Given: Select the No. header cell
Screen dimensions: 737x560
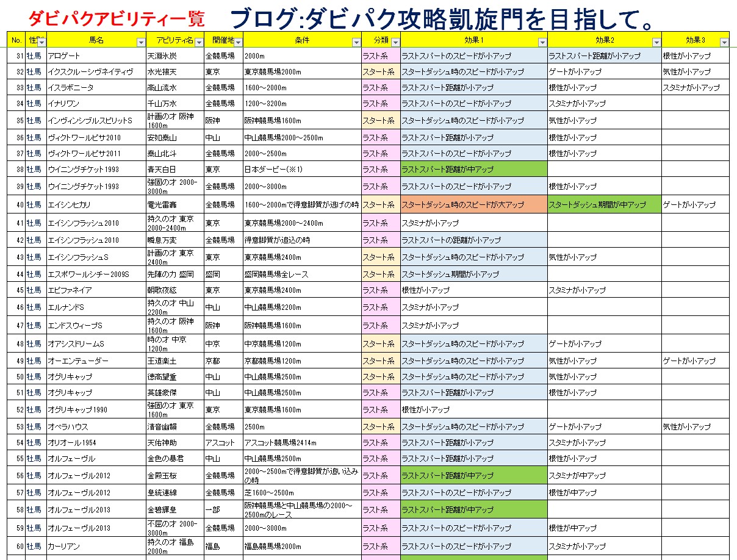Looking at the screenshot, I should click(x=16, y=40).
